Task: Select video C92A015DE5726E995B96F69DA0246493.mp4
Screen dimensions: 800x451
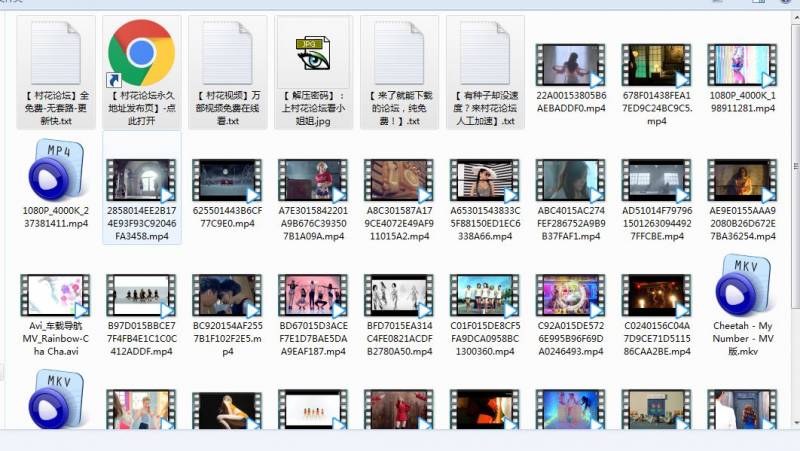Action: point(570,295)
